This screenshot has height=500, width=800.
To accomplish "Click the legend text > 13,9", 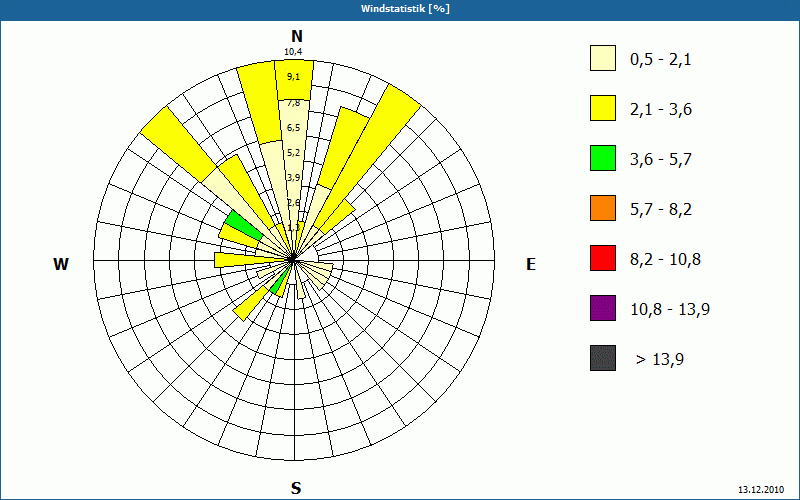I will tap(660, 360).
